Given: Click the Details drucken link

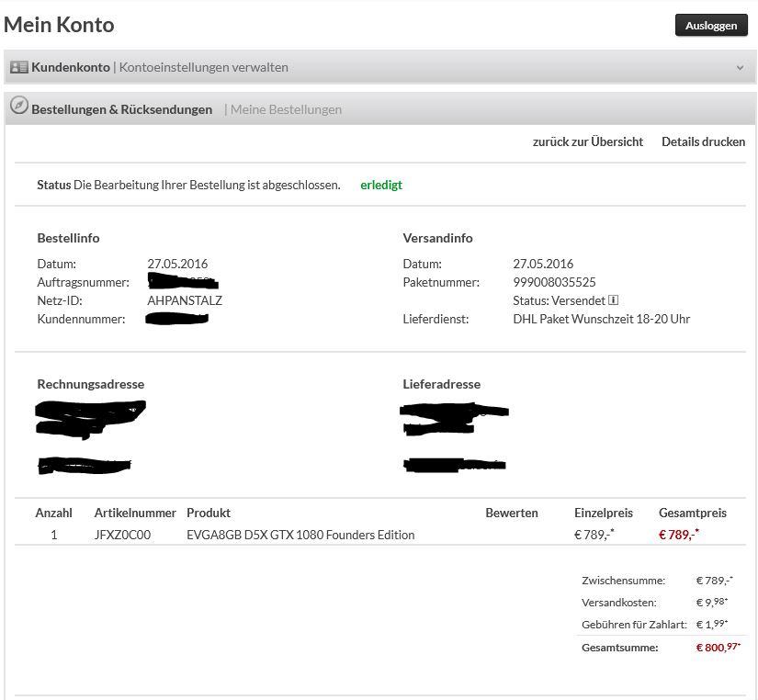Looking at the screenshot, I should (703, 141).
